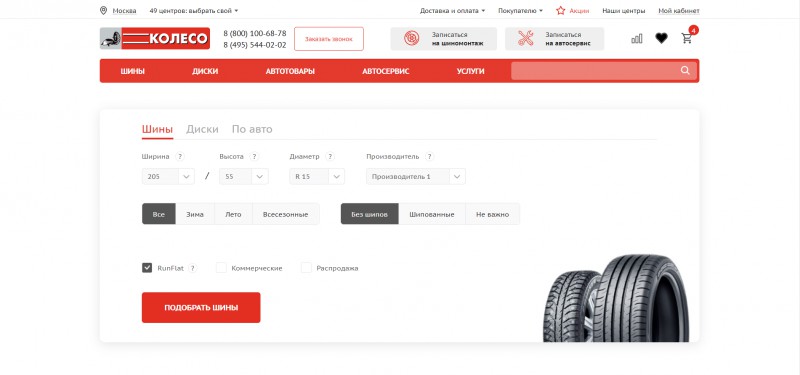Expand Доставка и оплата menu
Screen dimensions: 800x375
coord(453,10)
